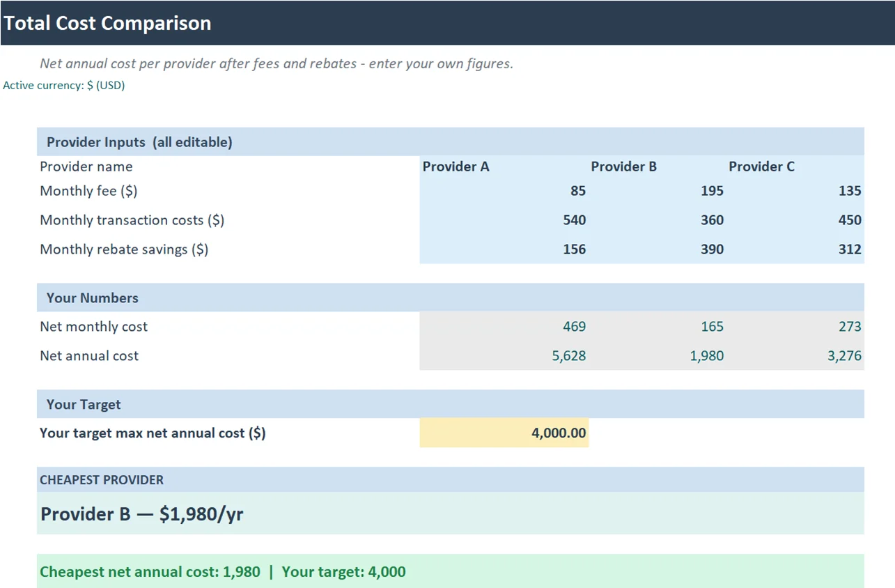Click the Active currency: $ (USD) text
This screenshot has width=895, height=588.
[64, 86]
